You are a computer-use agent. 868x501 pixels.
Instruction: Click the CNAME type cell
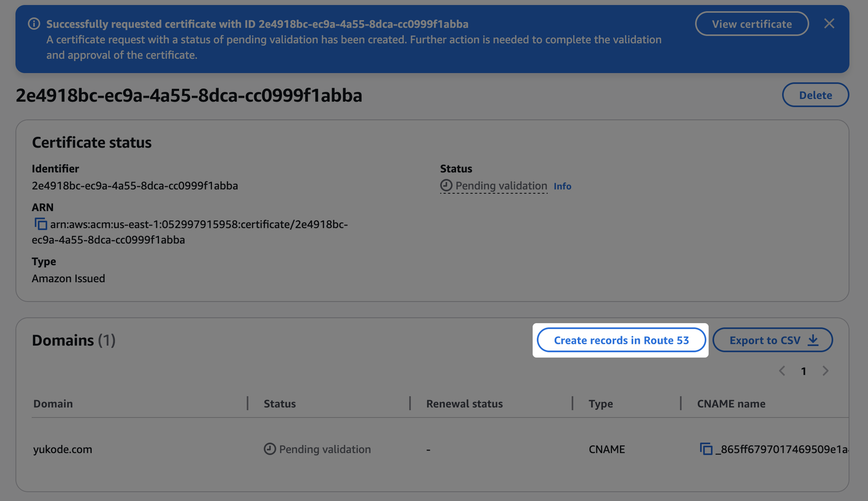click(607, 449)
